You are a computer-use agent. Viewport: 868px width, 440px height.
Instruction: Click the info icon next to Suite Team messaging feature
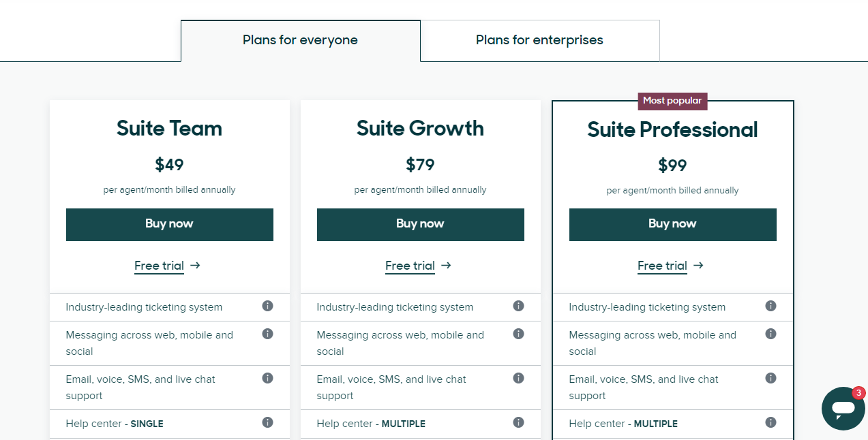pos(267,334)
